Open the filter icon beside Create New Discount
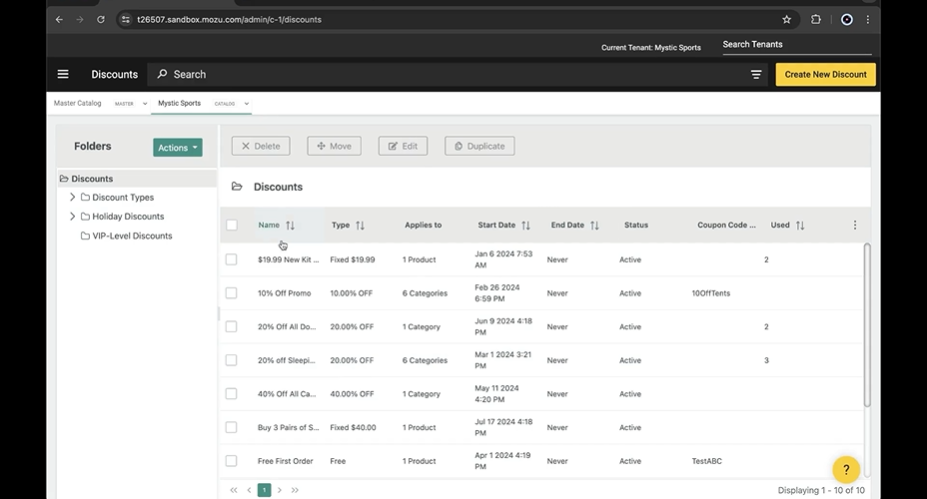The width and height of the screenshot is (927, 499). coord(756,74)
